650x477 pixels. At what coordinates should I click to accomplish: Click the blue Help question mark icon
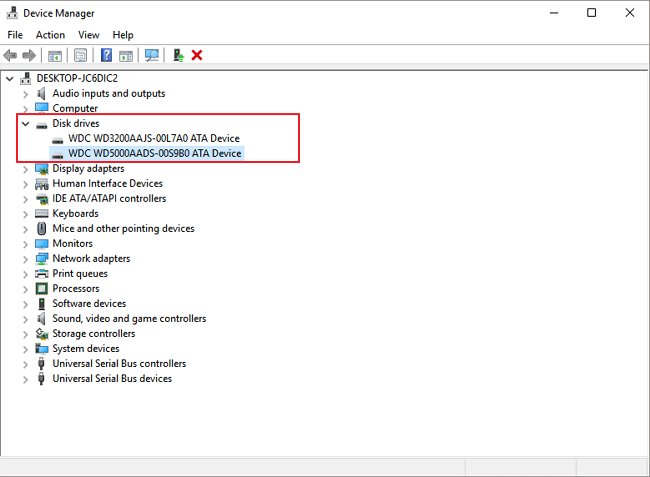tap(106, 55)
